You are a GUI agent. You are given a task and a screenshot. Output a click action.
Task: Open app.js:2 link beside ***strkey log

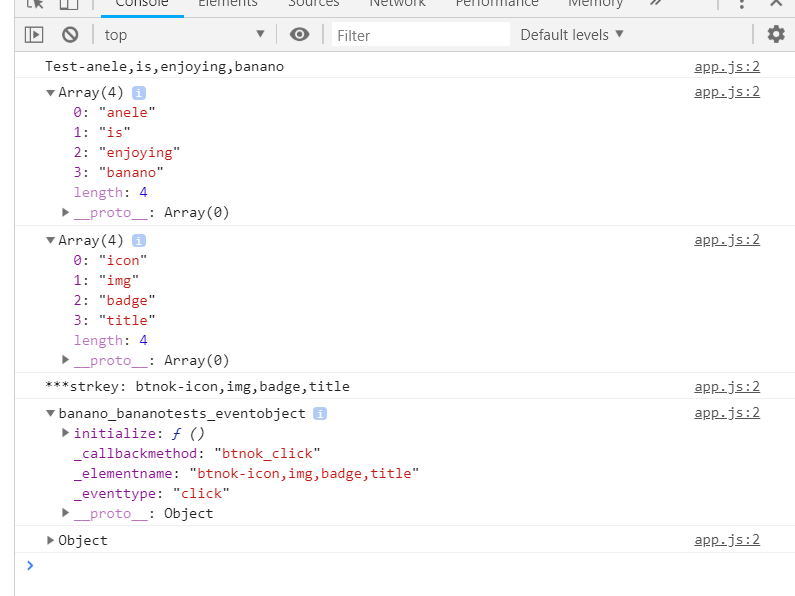(x=727, y=387)
